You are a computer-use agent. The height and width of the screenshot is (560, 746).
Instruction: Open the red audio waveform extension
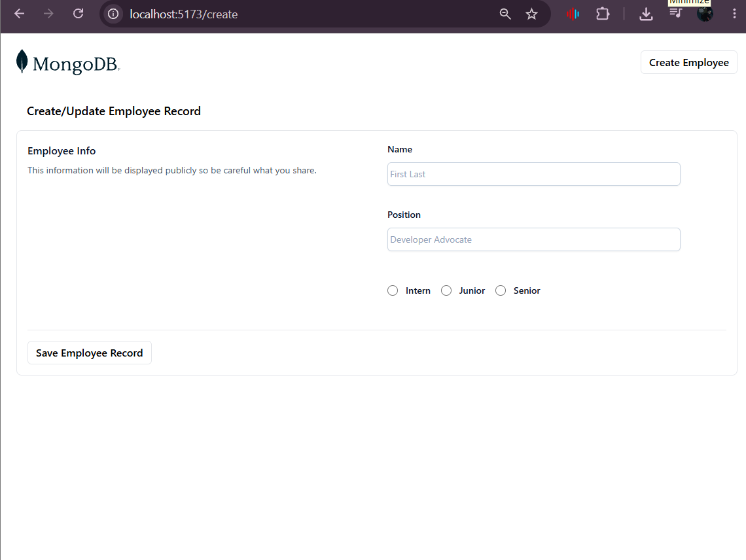coord(573,14)
